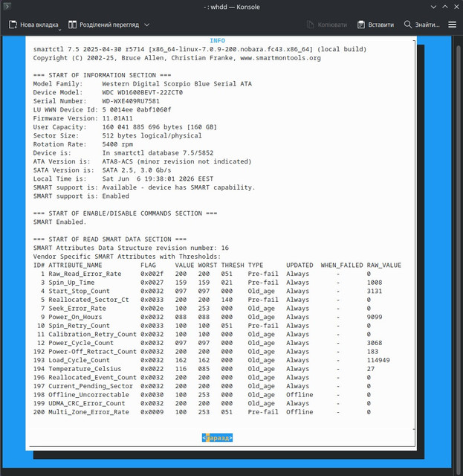Click the Power_On_Hours raw value 9099
This screenshot has width=463, height=476.
(x=375, y=317)
